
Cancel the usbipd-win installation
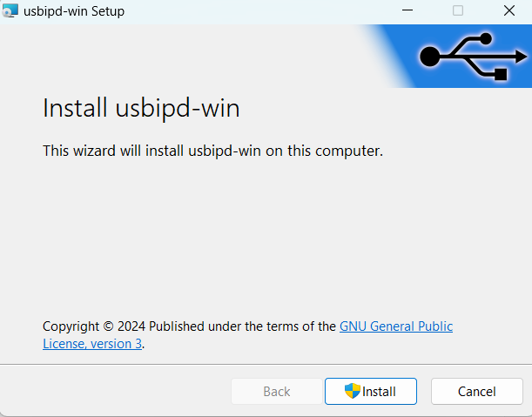[476, 392]
